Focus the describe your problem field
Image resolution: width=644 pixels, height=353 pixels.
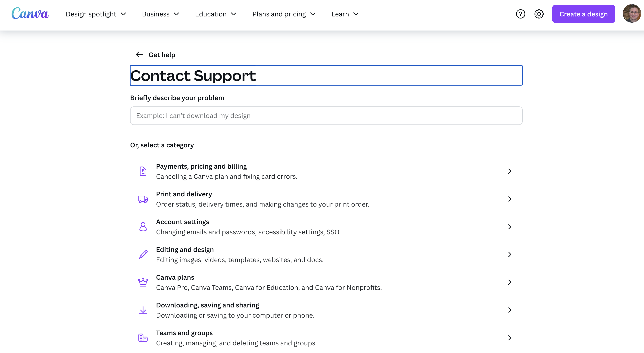click(x=326, y=116)
